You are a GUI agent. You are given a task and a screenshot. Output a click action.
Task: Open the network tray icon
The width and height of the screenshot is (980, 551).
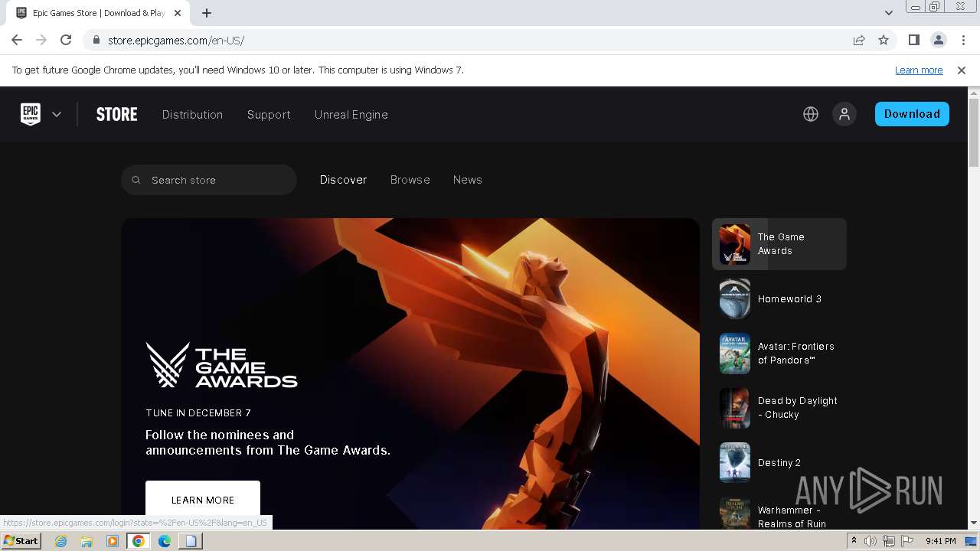coord(889,541)
